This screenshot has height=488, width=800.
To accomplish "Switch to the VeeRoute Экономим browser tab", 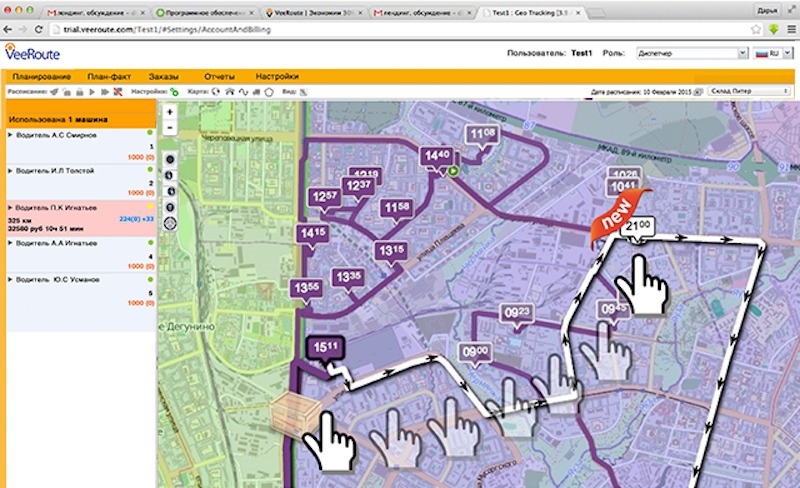I will [313, 13].
